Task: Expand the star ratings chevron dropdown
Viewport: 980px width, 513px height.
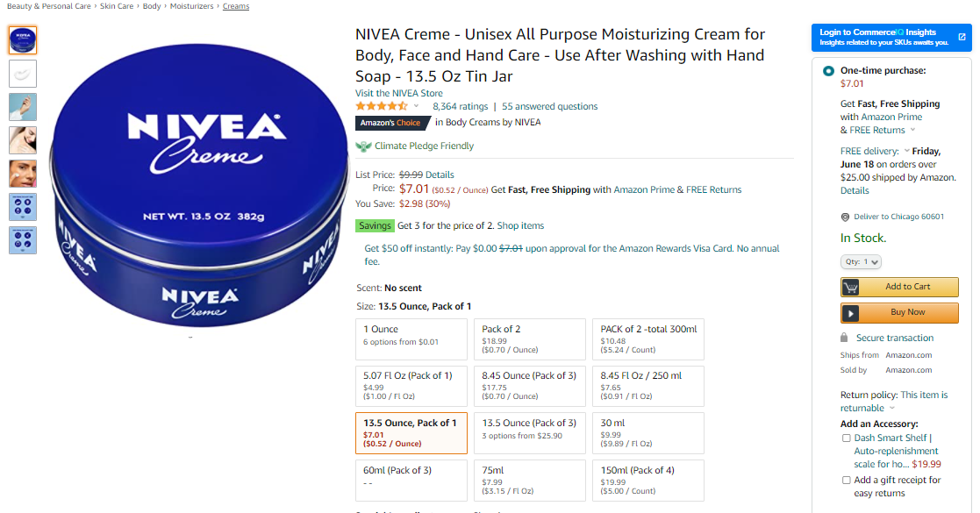Action: click(416, 106)
